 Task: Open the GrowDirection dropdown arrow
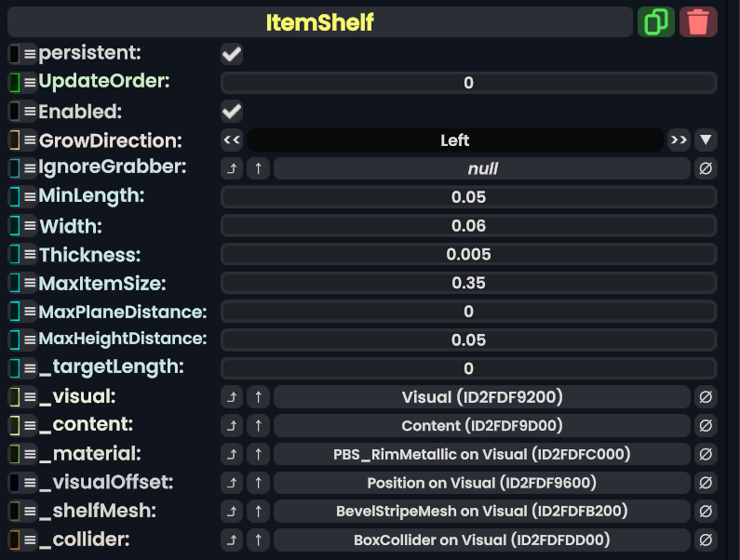[x=706, y=140]
